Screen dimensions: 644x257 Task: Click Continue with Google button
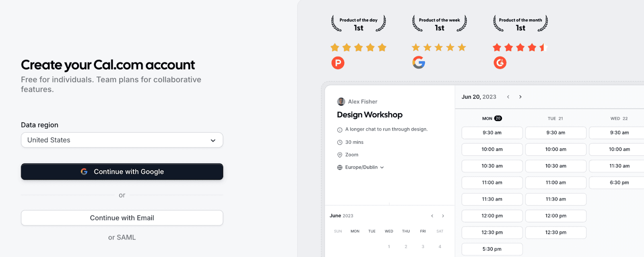click(x=122, y=172)
